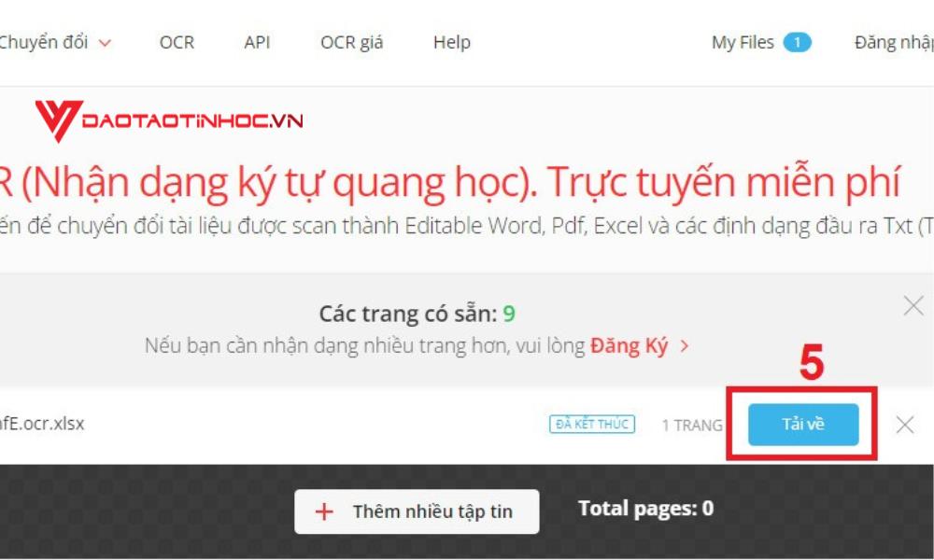
Task: Select the OCR giá menu entry
Action: click(x=350, y=42)
